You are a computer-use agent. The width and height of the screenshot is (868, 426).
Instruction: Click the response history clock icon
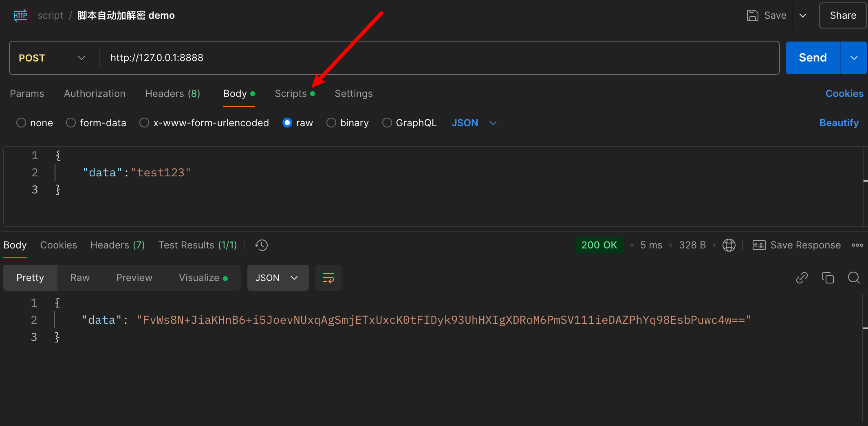[x=261, y=245]
